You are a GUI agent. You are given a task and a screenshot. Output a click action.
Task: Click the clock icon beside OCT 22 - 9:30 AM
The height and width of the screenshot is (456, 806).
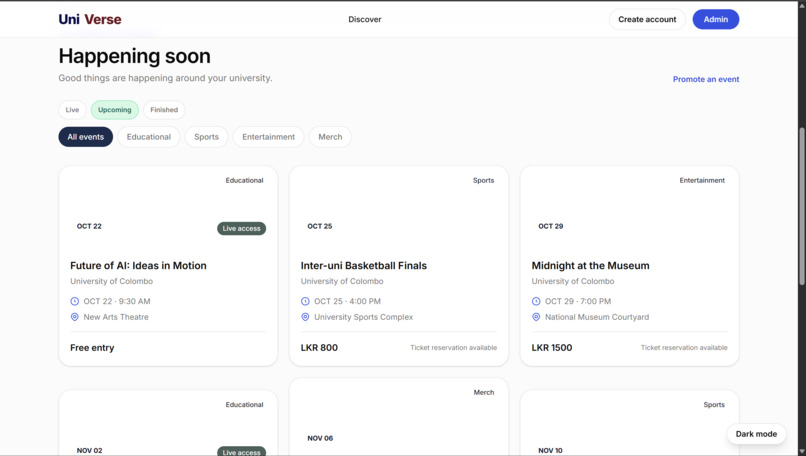click(x=75, y=301)
